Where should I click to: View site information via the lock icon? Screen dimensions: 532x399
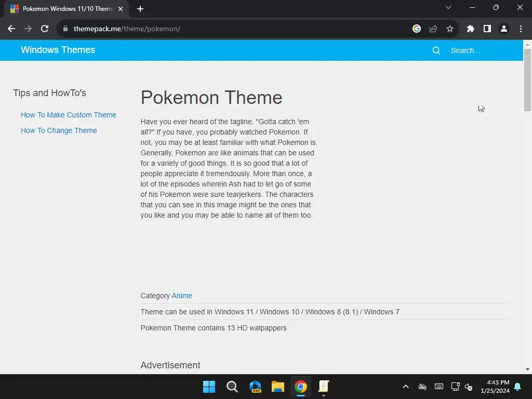[x=65, y=29]
